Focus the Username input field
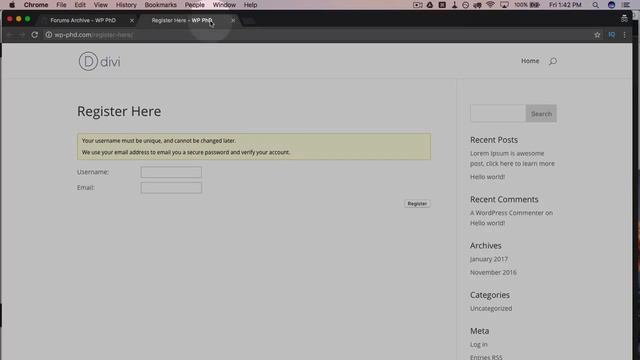The height and width of the screenshot is (360, 640). pos(171,172)
